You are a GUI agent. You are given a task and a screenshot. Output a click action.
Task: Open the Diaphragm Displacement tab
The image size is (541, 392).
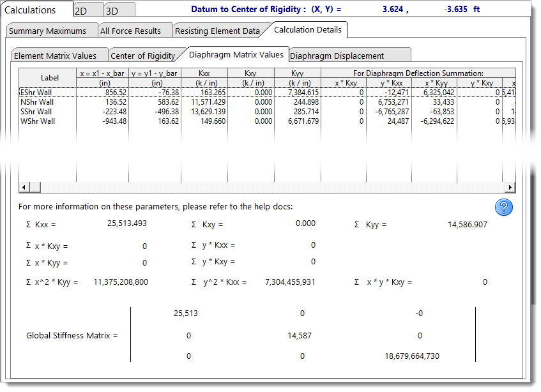click(x=350, y=56)
